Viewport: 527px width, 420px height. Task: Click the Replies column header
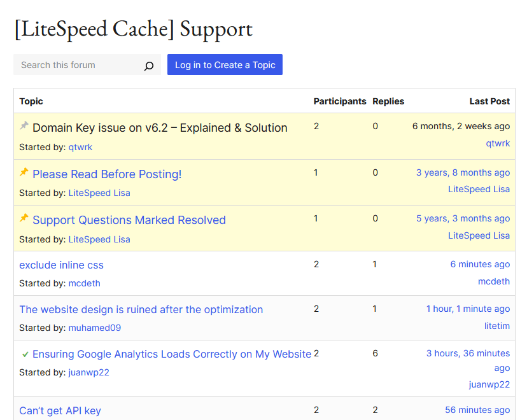pos(388,101)
